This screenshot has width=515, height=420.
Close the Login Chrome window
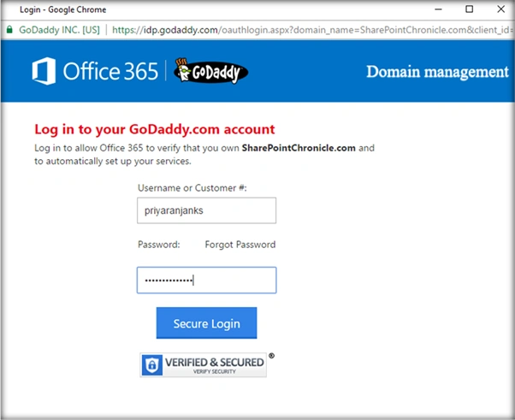(x=500, y=9)
